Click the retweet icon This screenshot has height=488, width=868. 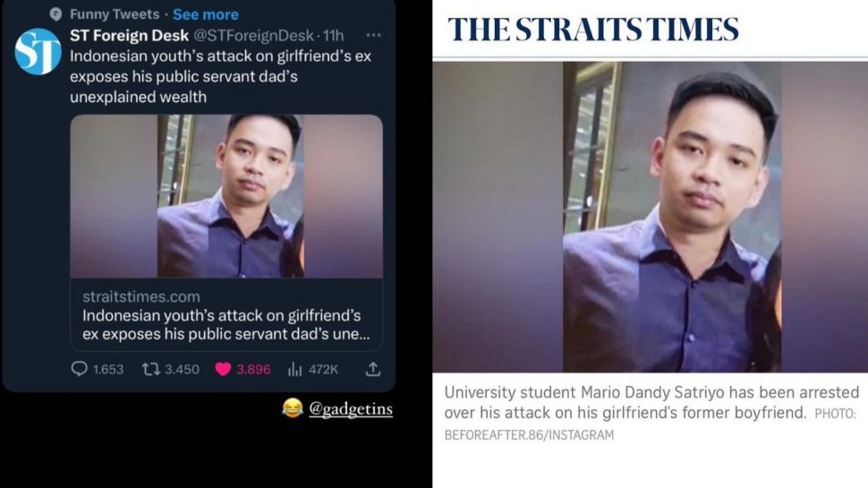pos(150,369)
